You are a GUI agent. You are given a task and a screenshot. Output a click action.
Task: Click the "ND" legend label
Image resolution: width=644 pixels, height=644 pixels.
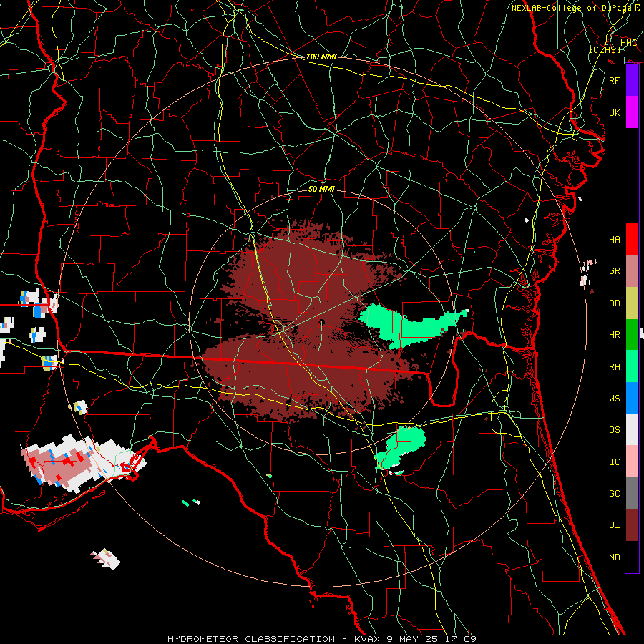click(615, 557)
